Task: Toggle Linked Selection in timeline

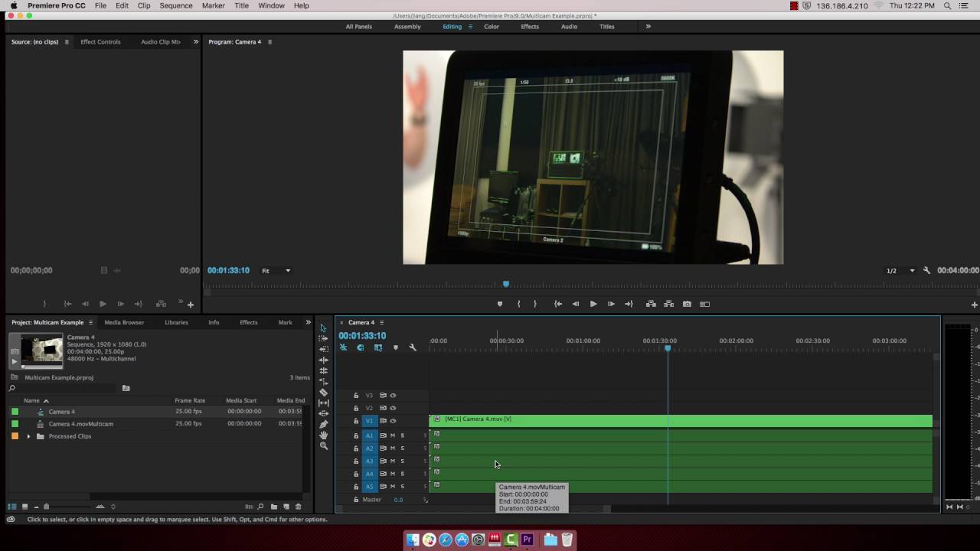Action: 378,347
